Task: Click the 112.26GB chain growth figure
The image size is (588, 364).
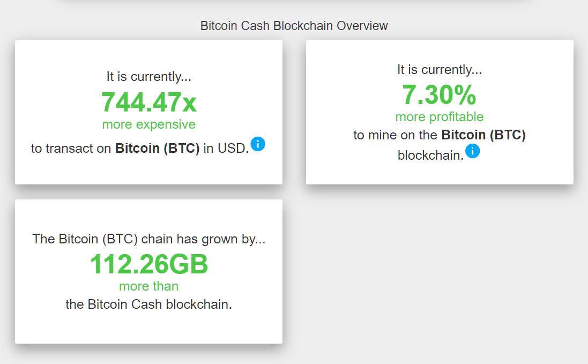Action: coord(149,264)
